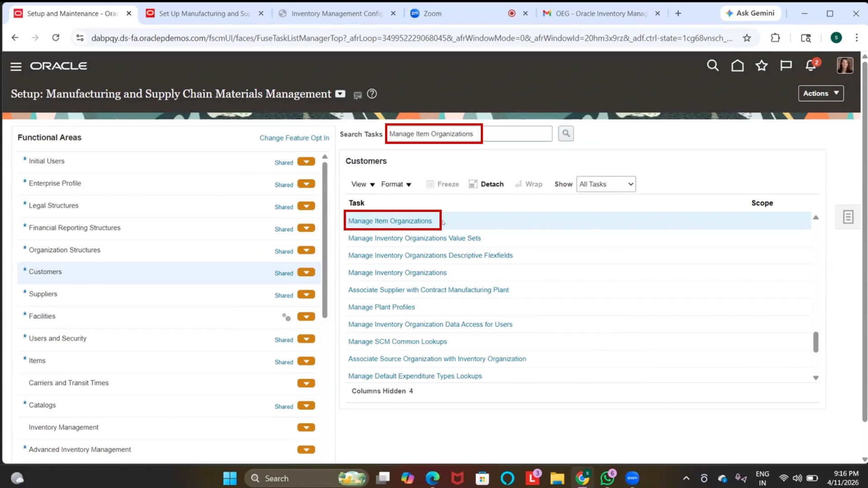Open the Format menu in task table
This screenshot has width=868, height=488.
(x=396, y=184)
